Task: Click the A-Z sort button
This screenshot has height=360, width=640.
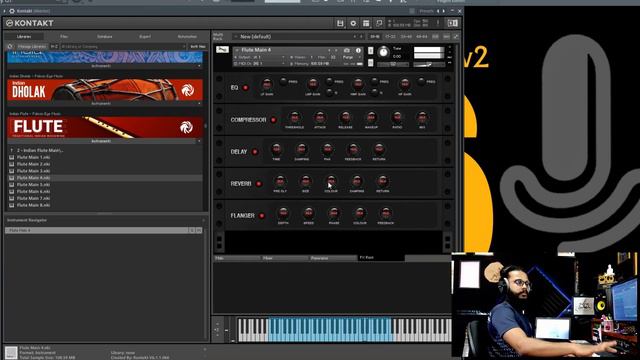Action: pyautogui.click(x=54, y=47)
